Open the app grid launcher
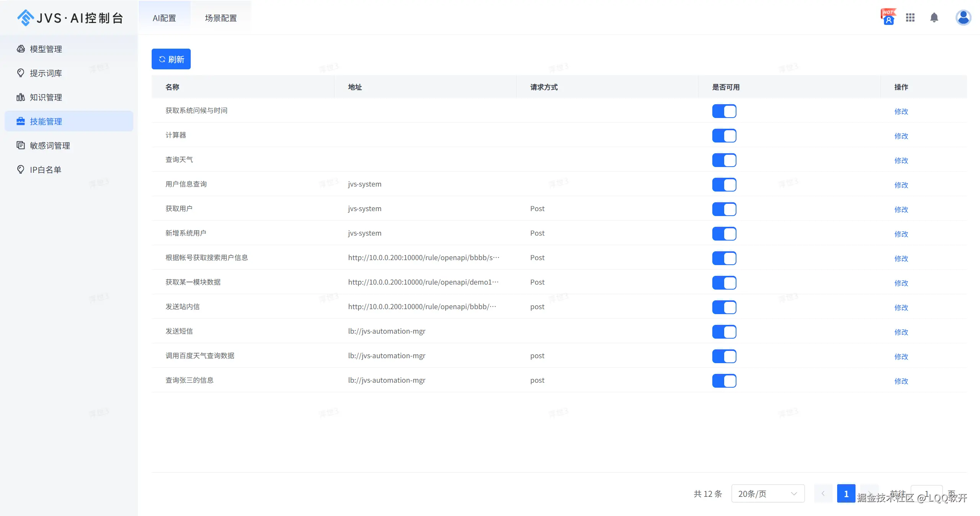This screenshot has width=980, height=516. coord(910,18)
